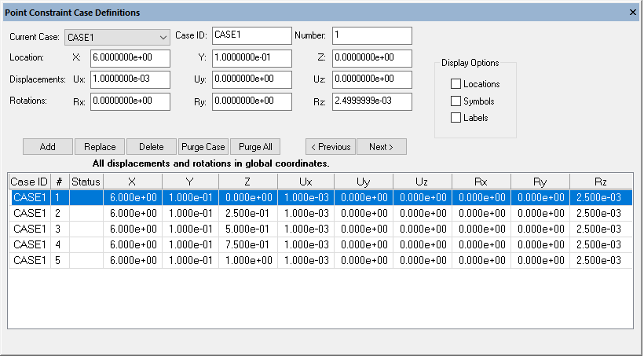The height and width of the screenshot is (356, 644).
Task: Click the Number input field
Action: (371, 35)
